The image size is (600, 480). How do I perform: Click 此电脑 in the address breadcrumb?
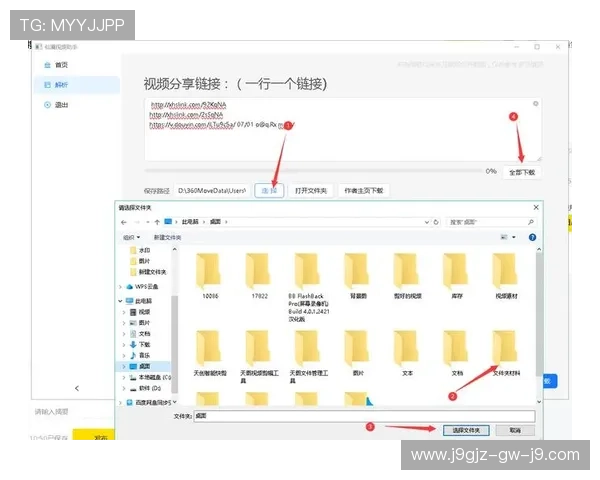(190, 222)
